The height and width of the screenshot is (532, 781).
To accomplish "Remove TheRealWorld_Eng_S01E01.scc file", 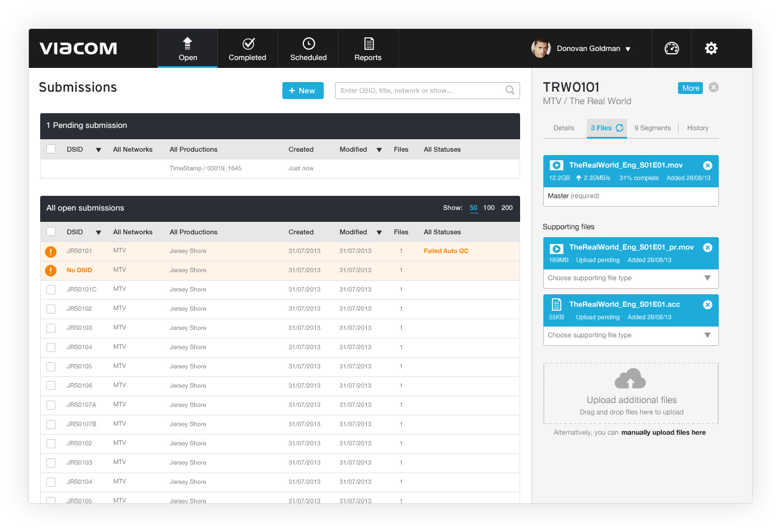I will [x=707, y=304].
